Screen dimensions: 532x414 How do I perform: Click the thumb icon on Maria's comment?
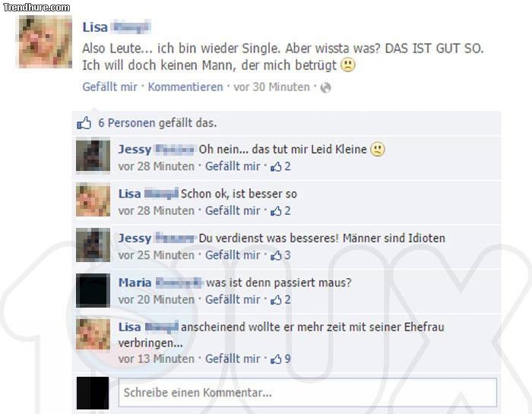[x=276, y=299]
